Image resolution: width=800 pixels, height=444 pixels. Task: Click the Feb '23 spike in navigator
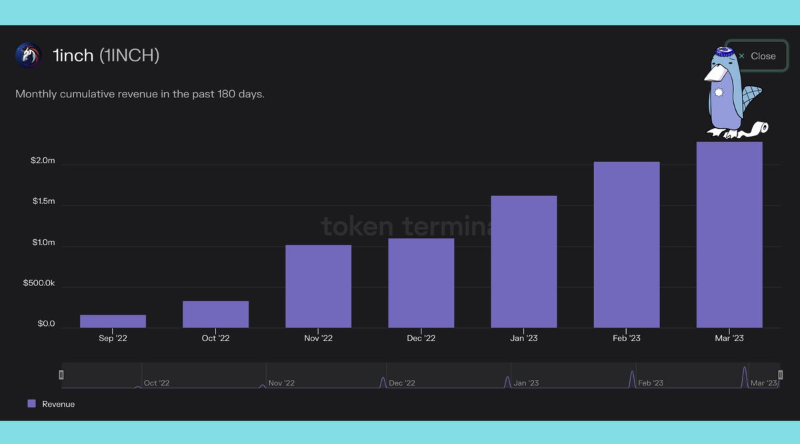[632, 379]
